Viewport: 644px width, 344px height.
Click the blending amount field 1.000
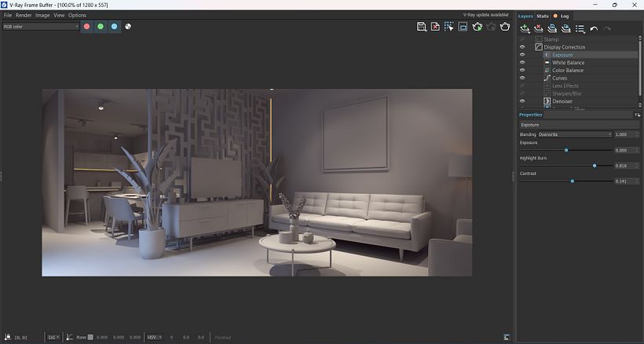(x=627, y=134)
